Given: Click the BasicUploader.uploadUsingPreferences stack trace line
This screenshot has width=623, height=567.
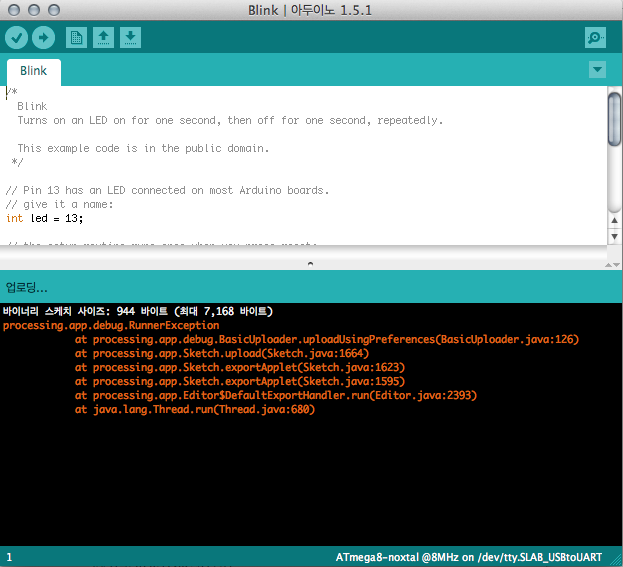Looking at the screenshot, I should click(327, 339).
